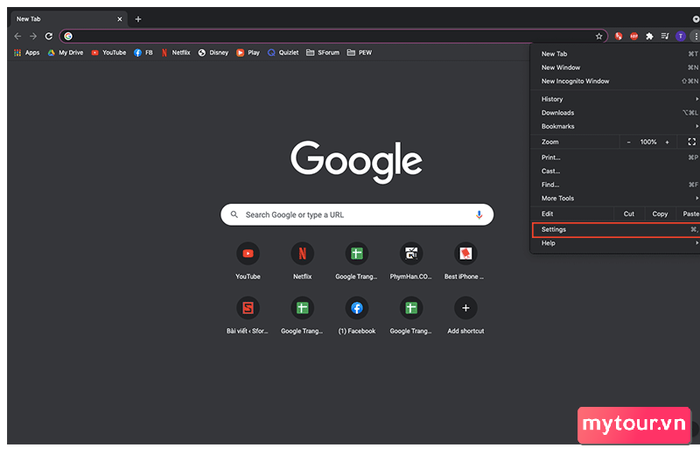Select New Window in menu
Screen dimensions: 700x455
(615, 67)
